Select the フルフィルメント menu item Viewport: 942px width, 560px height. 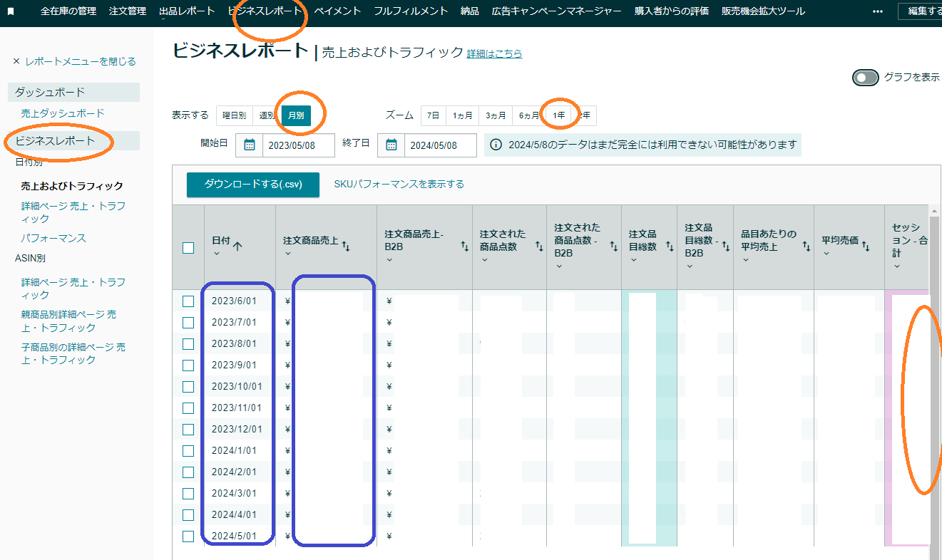pyautogui.click(x=411, y=11)
